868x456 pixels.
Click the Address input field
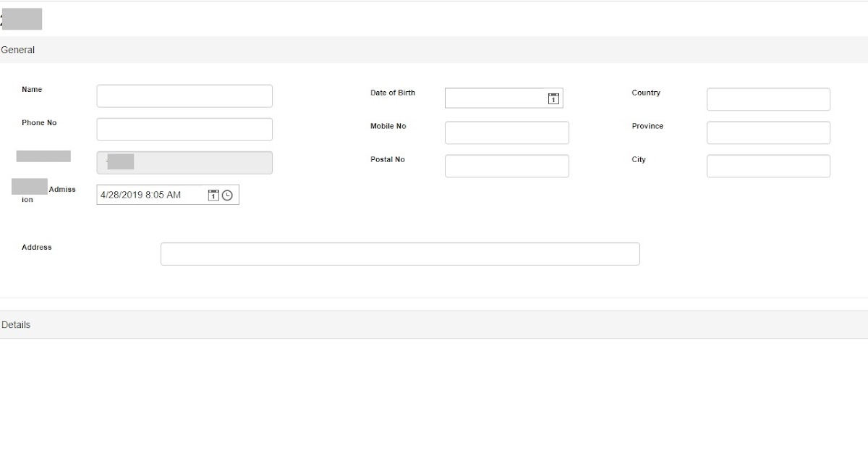coord(400,253)
